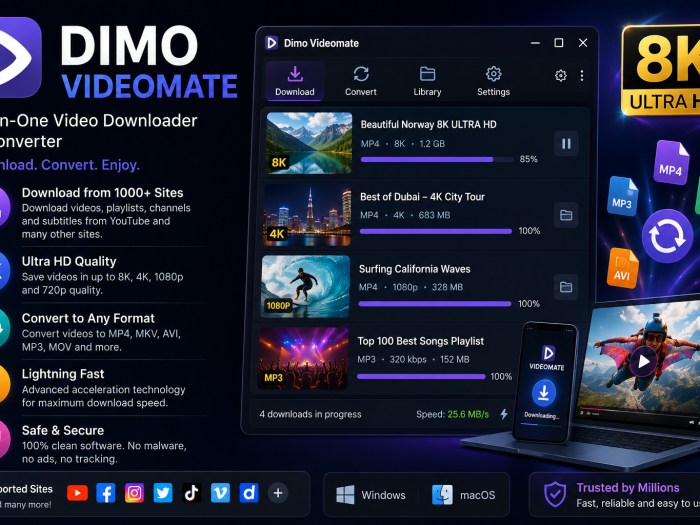The image size is (700, 525).
Task: Click the Trusted by Millions heading
Action: (628, 488)
